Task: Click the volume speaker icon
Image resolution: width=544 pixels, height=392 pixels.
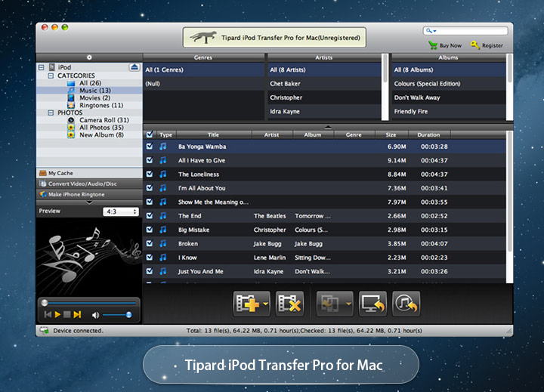Action: pos(95,315)
